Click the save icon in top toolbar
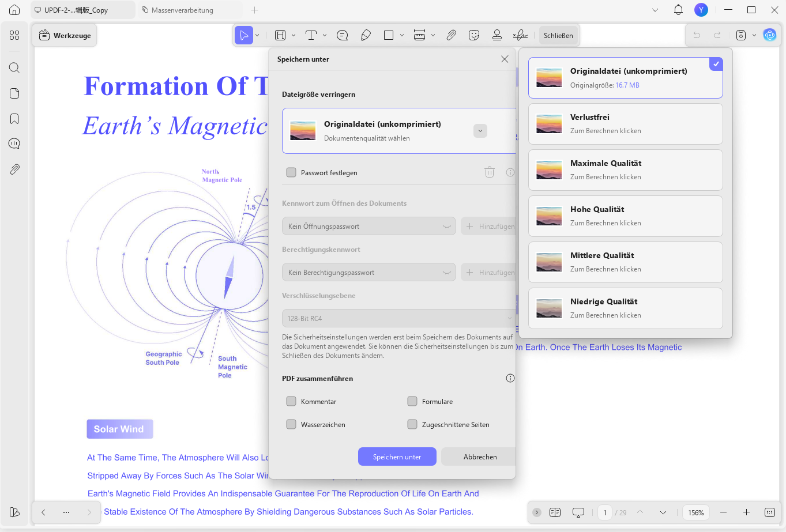 (x=741, y=35)
